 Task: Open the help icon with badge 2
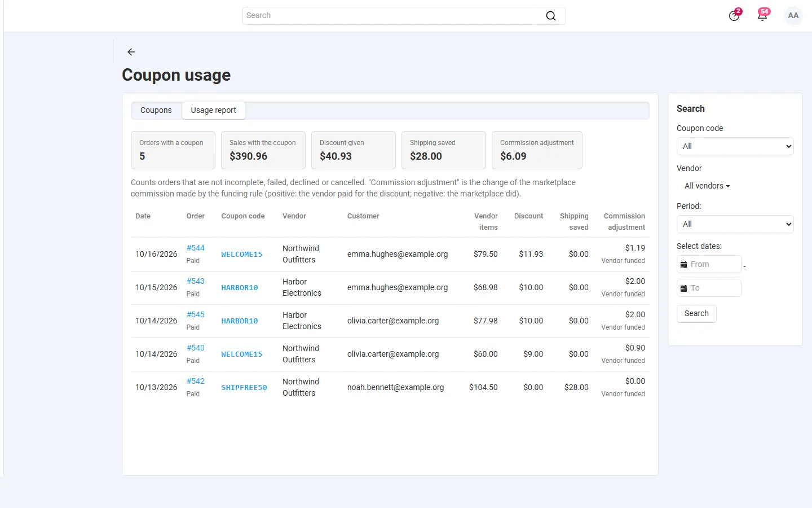pyautogui.click(x=734, y=15)
